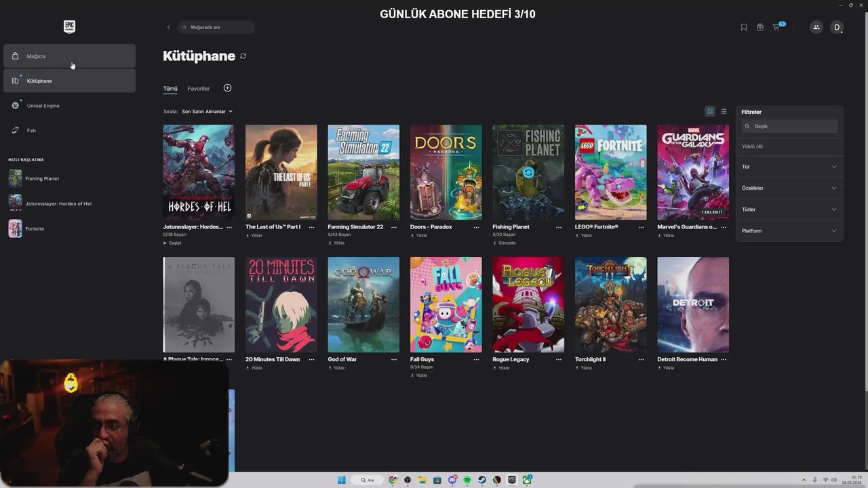Open Spotify from the Windows taskbar
868x488 pixels.
click(467, 480)
